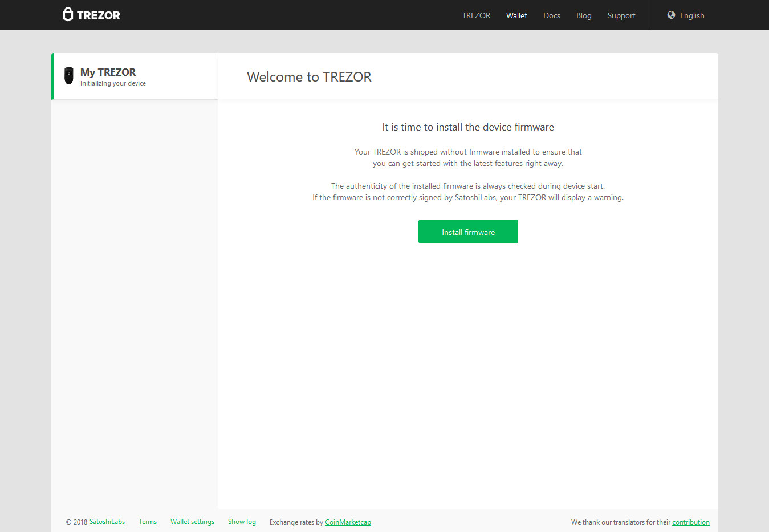Open the Support page
769x532 pixels.
(x=621, y=15)
